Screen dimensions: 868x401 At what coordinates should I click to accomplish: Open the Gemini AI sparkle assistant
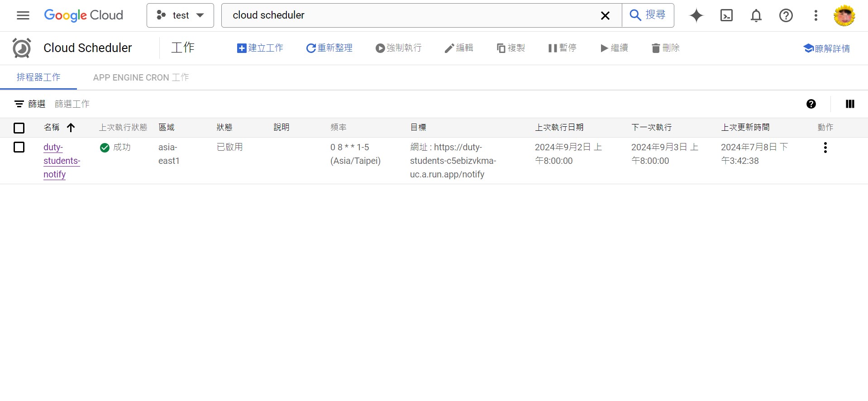coord(696,15)
